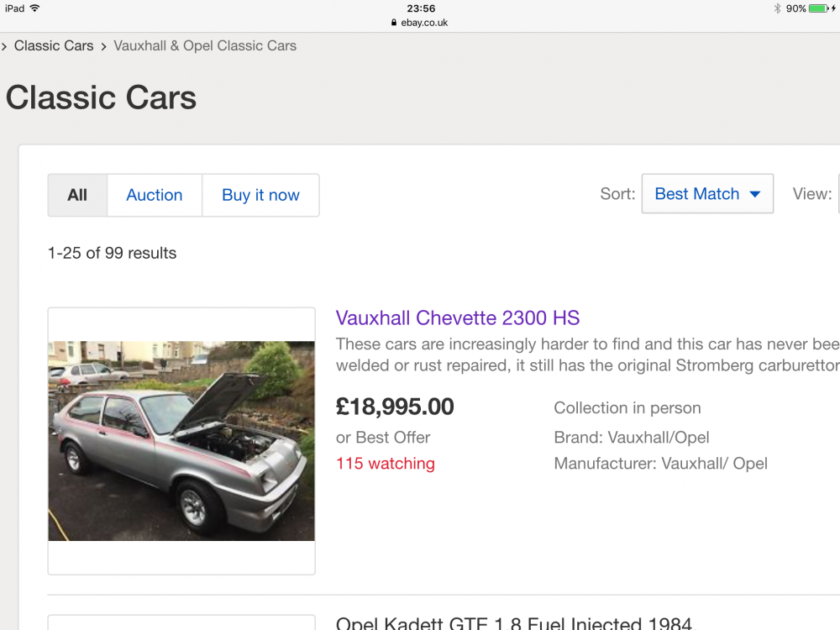The image size is (840, 630).
Task: Click the chevron before Classic Cars breadcrumb
Action: pyautogui.click(x=4, y=46)
